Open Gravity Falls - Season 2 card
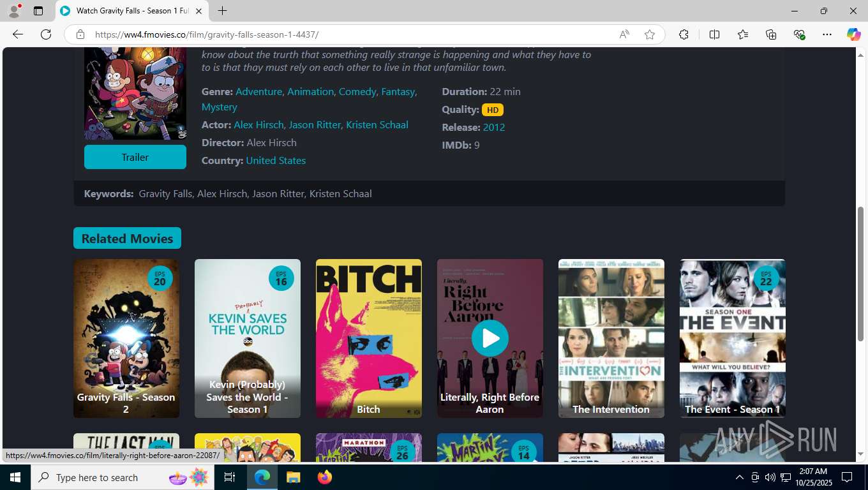The image size is (868, 490). [x=126, y=338]
